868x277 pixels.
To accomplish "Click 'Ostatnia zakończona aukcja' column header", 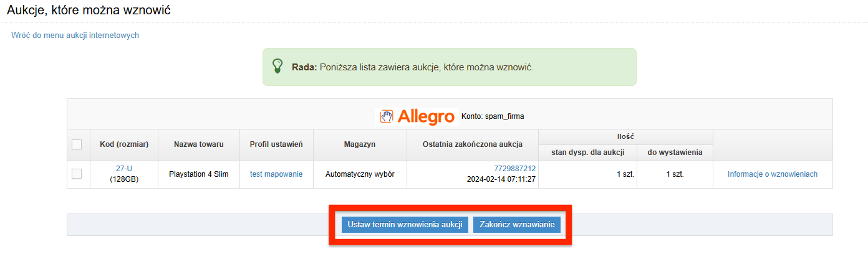I will coord(473,144).
